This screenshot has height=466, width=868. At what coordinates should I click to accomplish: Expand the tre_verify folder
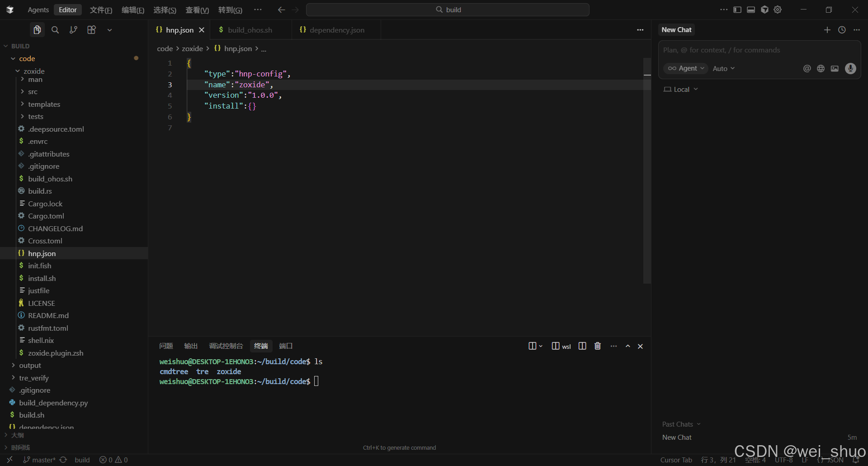click(x=13, y=378)
